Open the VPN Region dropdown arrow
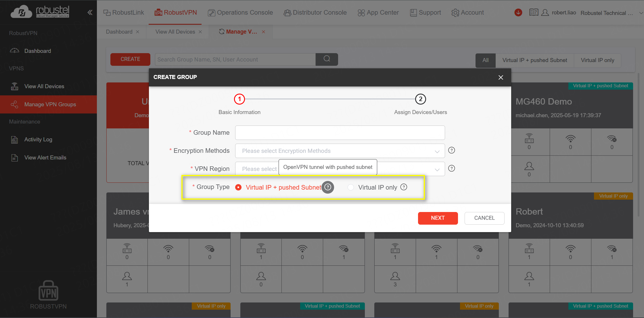This screenshot has height=318, width=644. (x=437, y=169)
